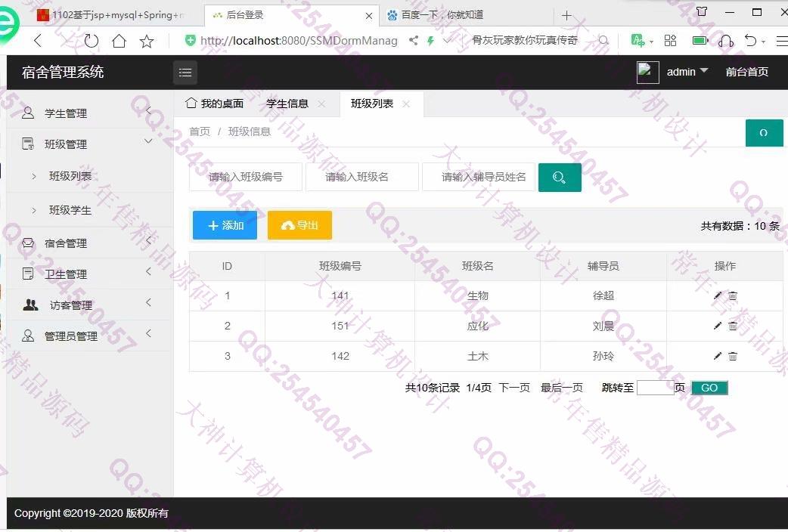
Task: Click the teal search button
Action: click(560, 178)
